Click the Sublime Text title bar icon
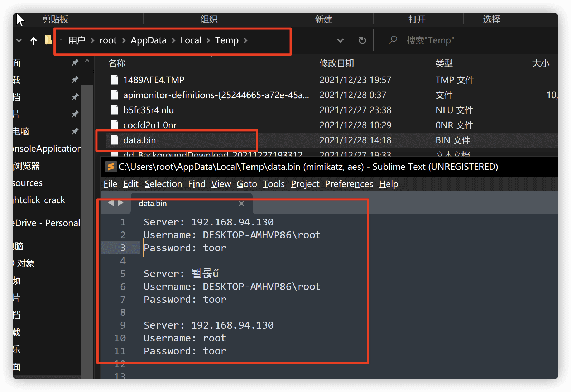Viewport: 571px width, 392px height. tap(111, 167)
